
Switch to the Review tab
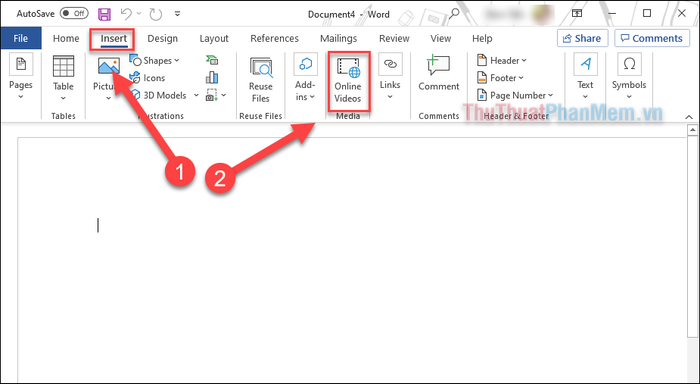pyautogui.click(x=394, y=38)
